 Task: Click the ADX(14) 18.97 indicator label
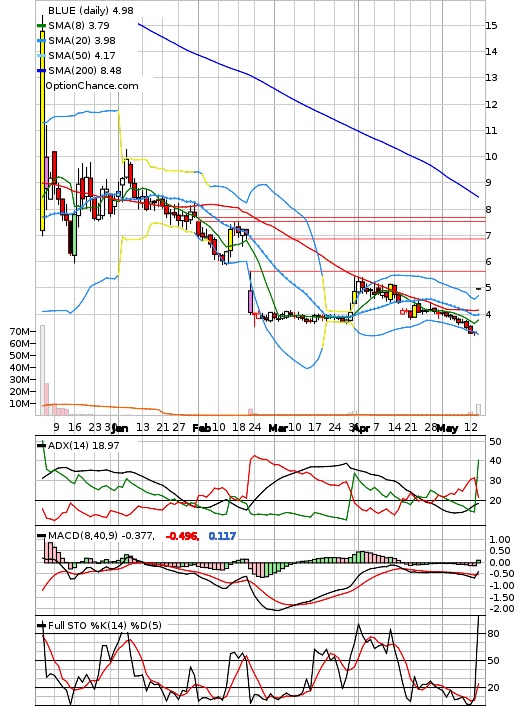(x=84, y=445)
